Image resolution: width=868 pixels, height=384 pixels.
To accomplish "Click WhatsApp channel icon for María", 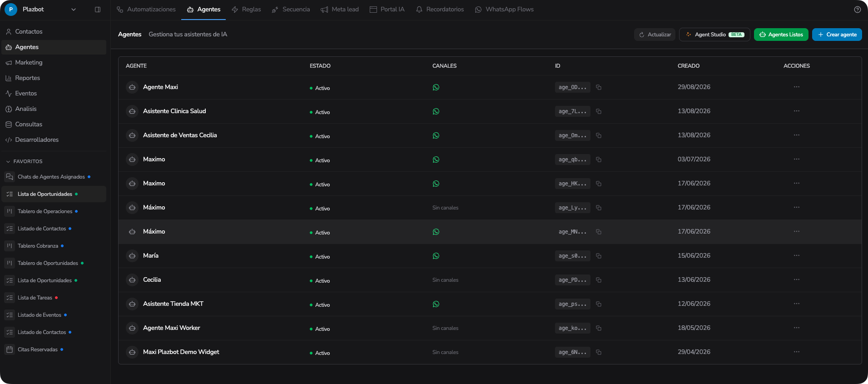I will coord(436,256).
